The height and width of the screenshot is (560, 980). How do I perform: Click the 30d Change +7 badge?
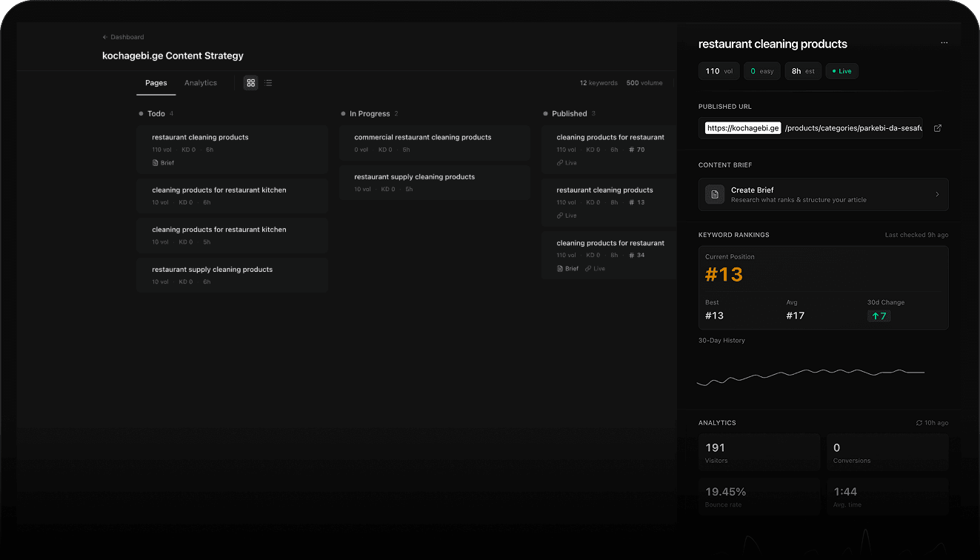coord(879,316)
